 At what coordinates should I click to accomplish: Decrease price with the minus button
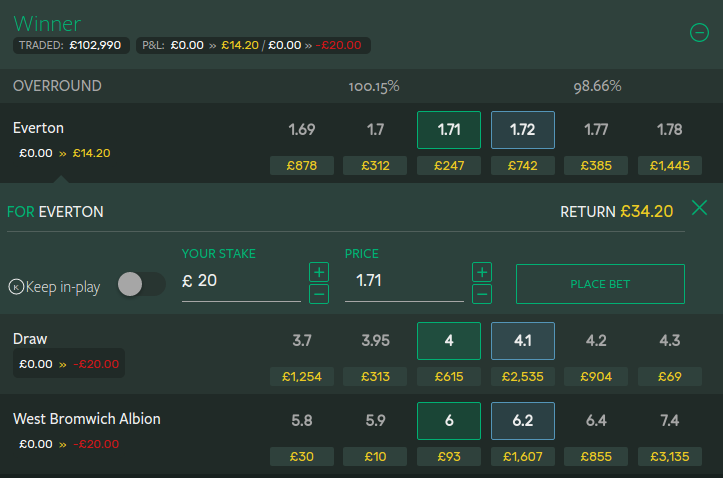point(482,294)
